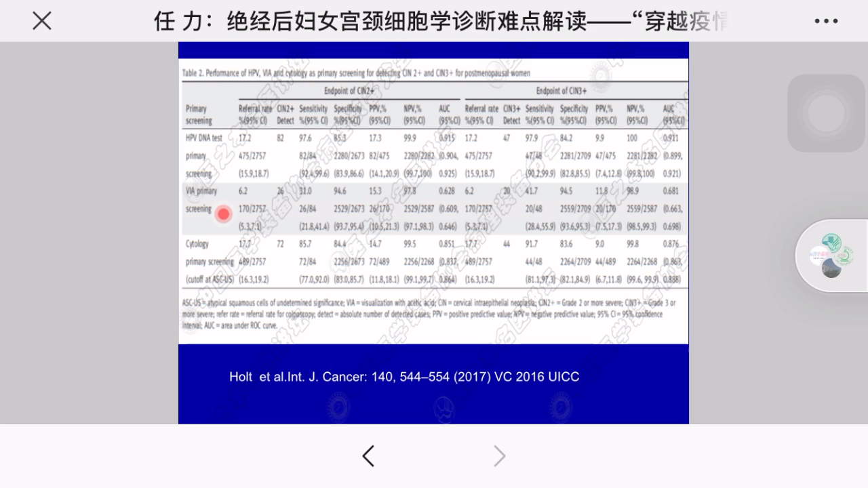Viewport: 868px width, 488px height.
Task: Click the table footnote abbreviations text
Action: click(429, 314)
